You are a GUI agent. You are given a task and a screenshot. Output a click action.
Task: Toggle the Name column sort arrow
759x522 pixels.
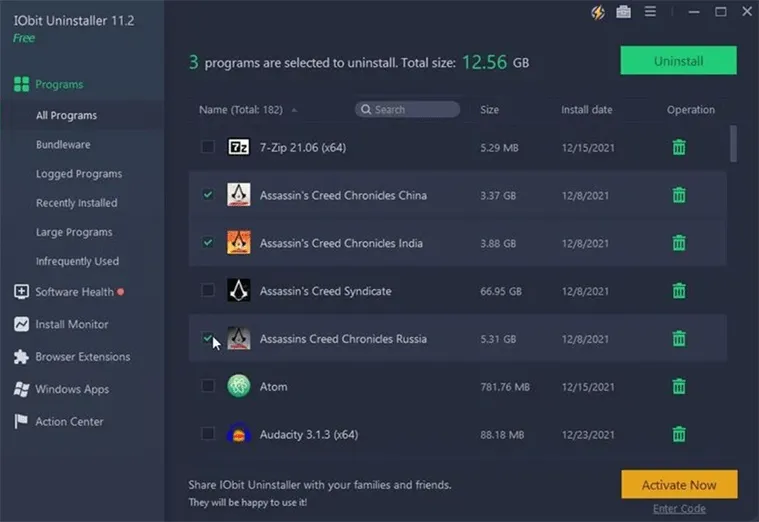[294, 110]
